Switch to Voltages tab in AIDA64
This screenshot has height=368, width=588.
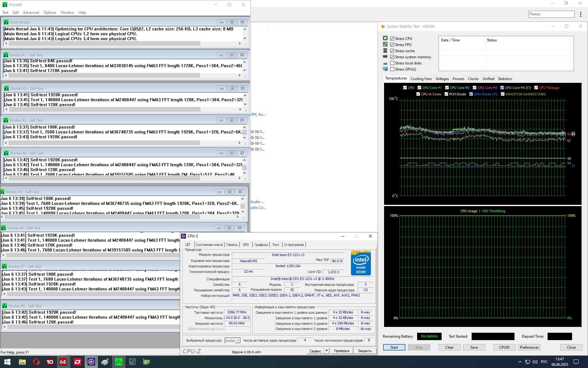click(x=442, y=79)
